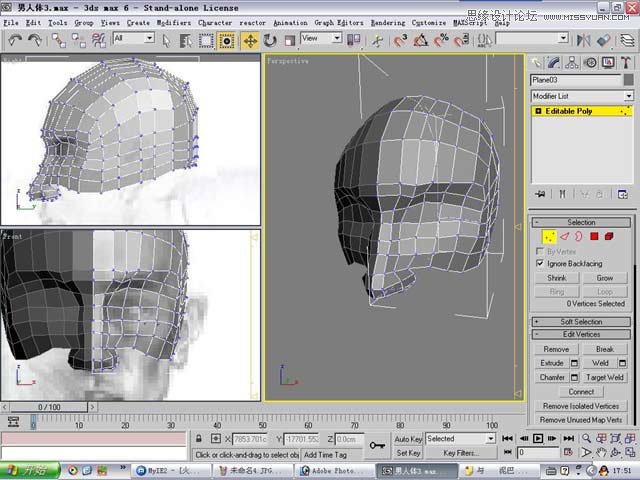Switch to the Hierarchy command panel tab
This screenshot has height=480, width=640.
(x=572, y=62)
